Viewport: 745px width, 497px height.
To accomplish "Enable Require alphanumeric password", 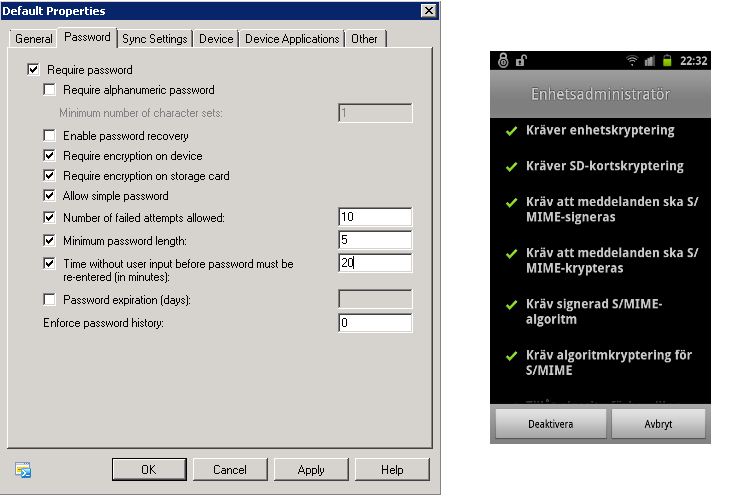I will pos(50,90).
